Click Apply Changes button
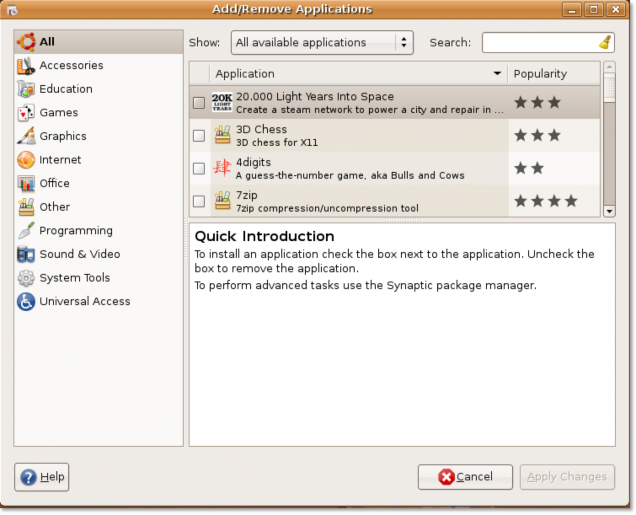This screenshot has height=515, width=636. pos(567,477)
